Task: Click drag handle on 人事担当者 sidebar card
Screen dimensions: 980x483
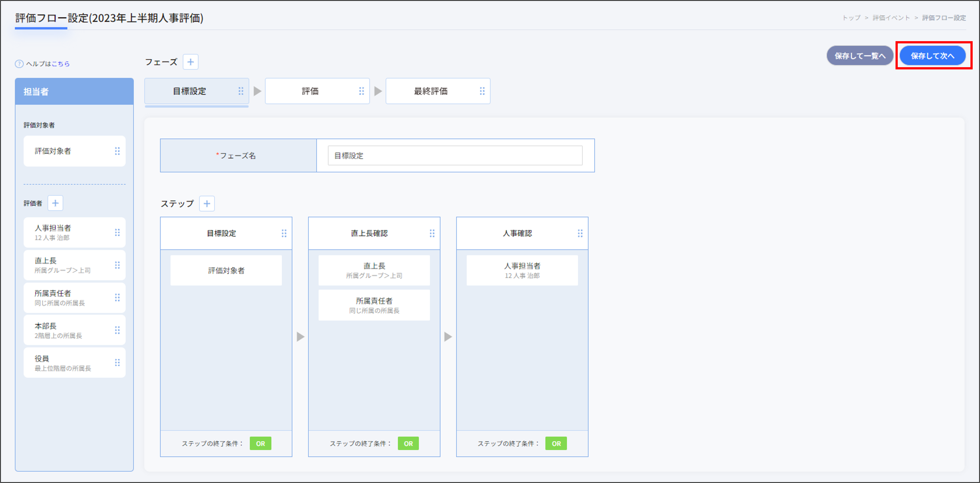Action: [117, 232]
